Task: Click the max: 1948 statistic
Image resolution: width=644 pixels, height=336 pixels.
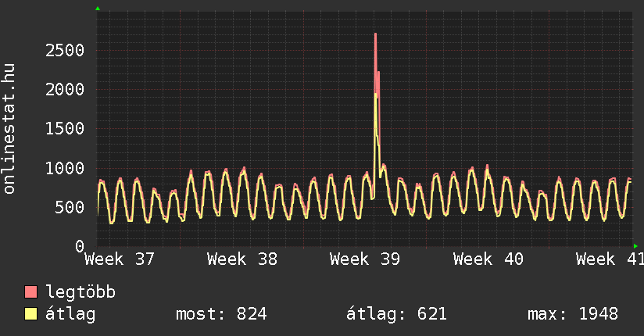Action: (x=573, y=314)
